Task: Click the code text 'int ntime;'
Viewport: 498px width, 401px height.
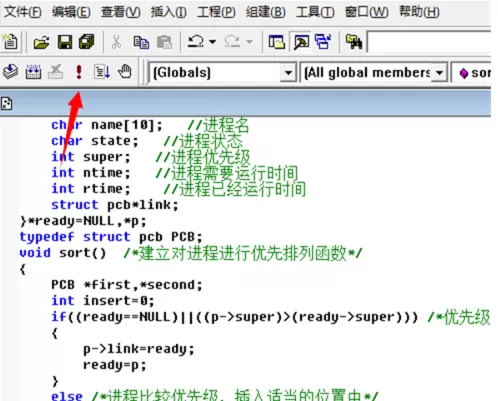Action: (91, 173)
